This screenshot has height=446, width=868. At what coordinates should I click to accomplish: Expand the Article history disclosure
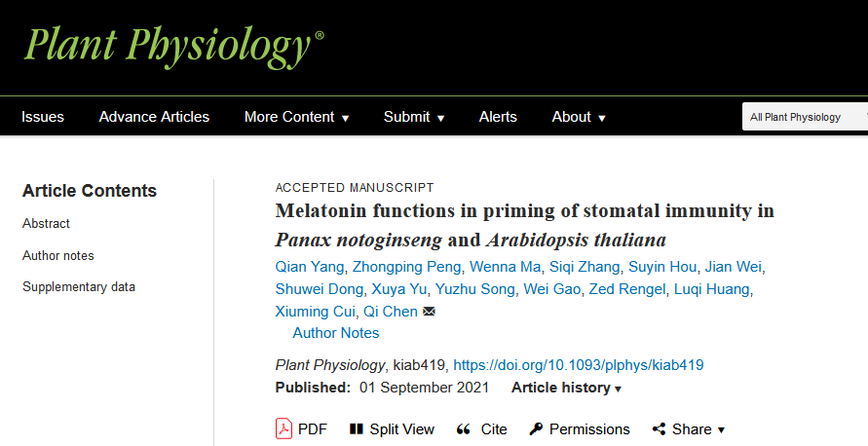point(566,388)
